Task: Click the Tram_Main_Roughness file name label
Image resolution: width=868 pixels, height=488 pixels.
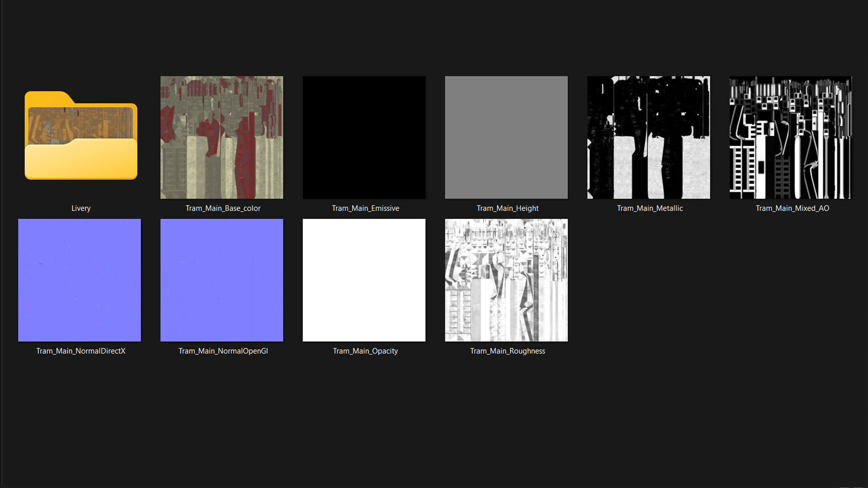Action: tap(507, 351)
